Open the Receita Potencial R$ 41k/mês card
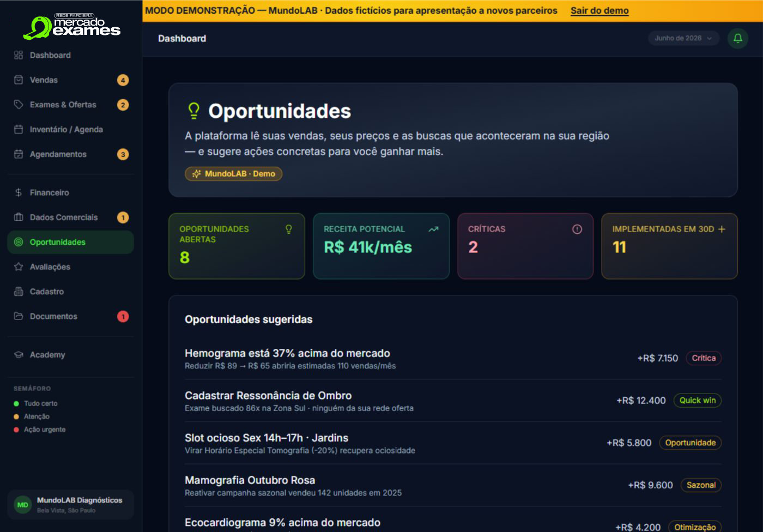Image resolution: width=763 pixels, height=532 pixels. click(381, 246)
